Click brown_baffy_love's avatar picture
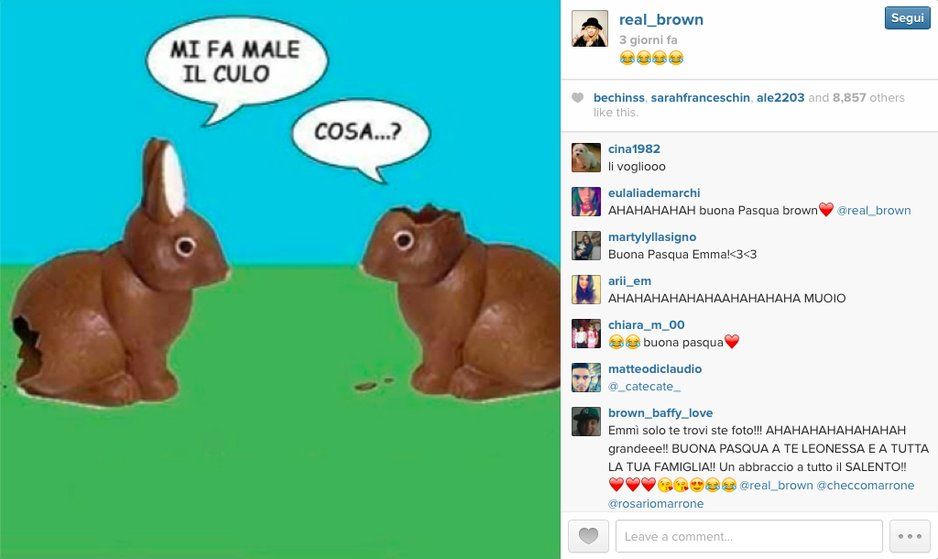 (586, 421)
